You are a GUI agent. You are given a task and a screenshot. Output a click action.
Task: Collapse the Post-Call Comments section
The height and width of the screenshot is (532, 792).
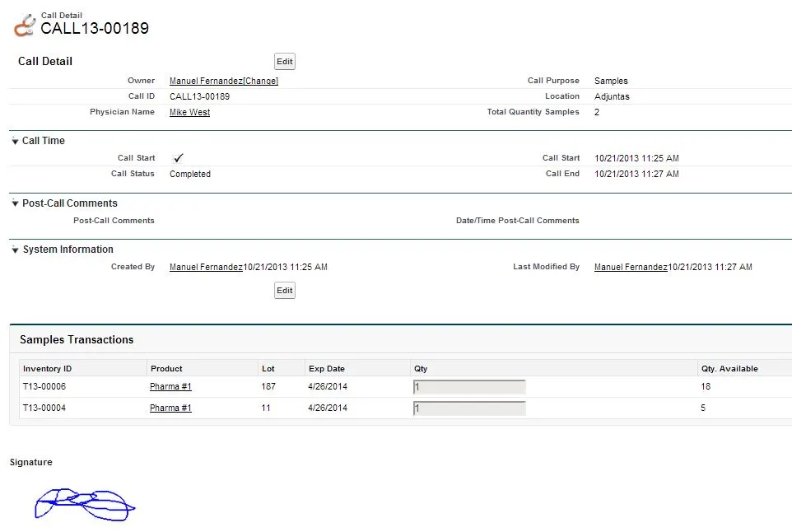pos(15,203)
